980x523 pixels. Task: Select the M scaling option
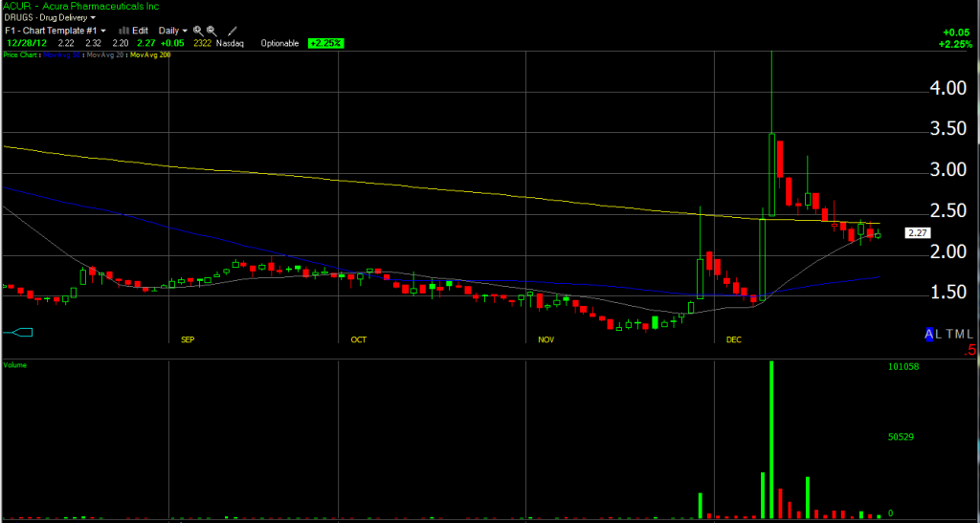(961, 335)
